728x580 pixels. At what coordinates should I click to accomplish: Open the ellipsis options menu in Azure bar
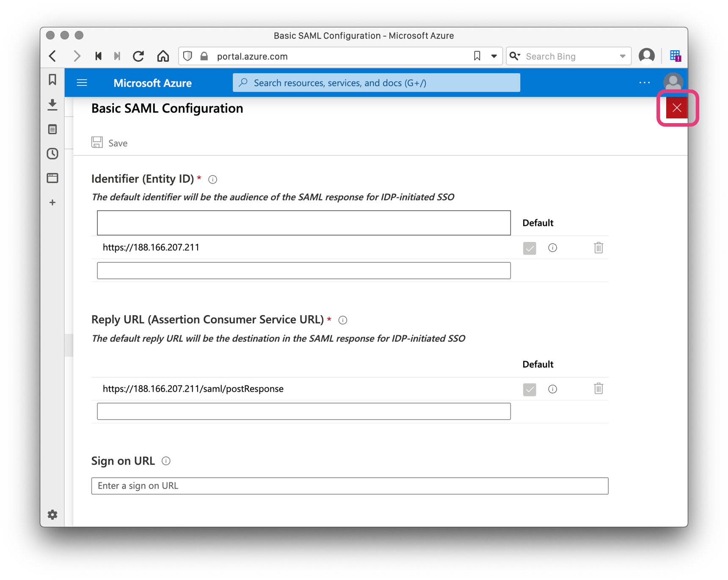point(644,82)
